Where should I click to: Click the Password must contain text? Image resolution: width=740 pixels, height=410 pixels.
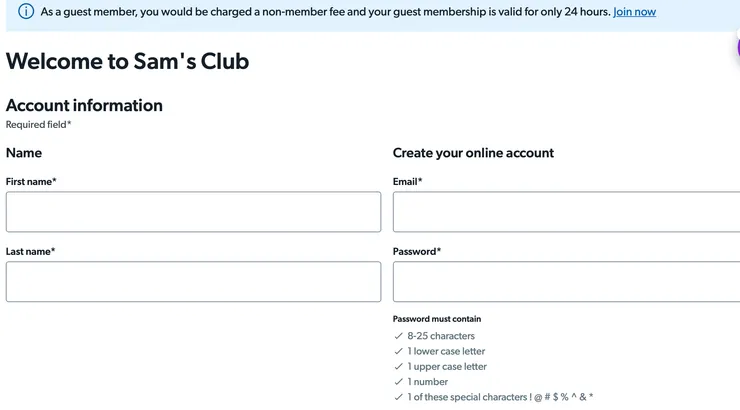[x=436, y=319]
